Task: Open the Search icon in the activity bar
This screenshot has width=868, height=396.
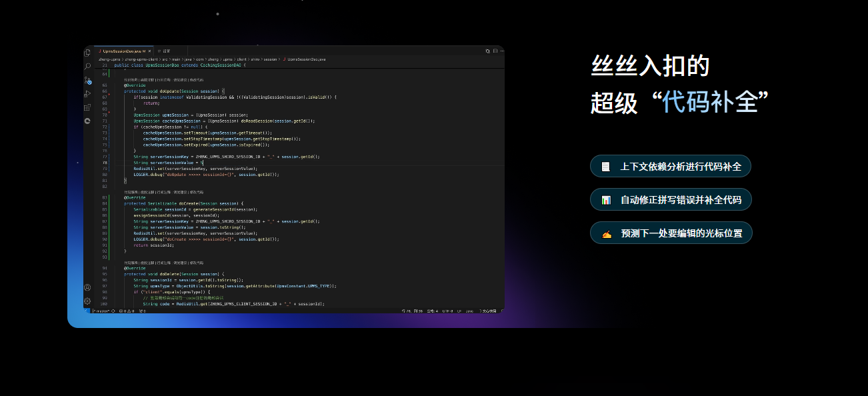Action: tap(87, 67)
